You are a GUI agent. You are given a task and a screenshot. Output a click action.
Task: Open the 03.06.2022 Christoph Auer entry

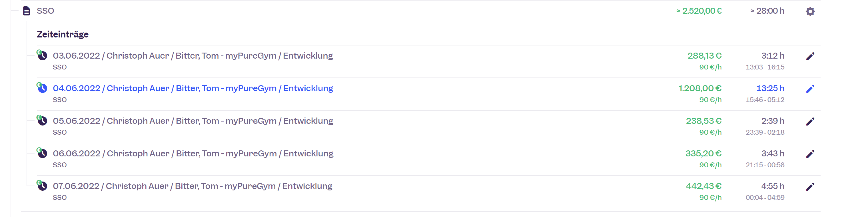pos(193,56)
